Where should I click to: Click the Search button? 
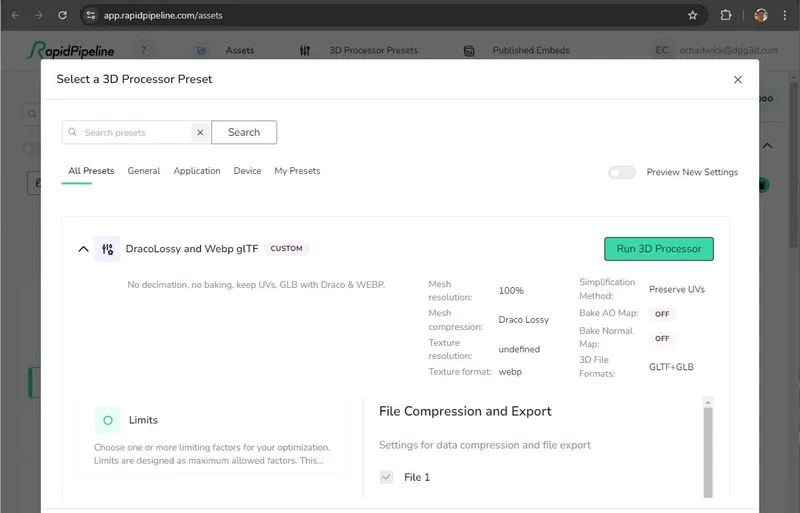tap(244, 132)
